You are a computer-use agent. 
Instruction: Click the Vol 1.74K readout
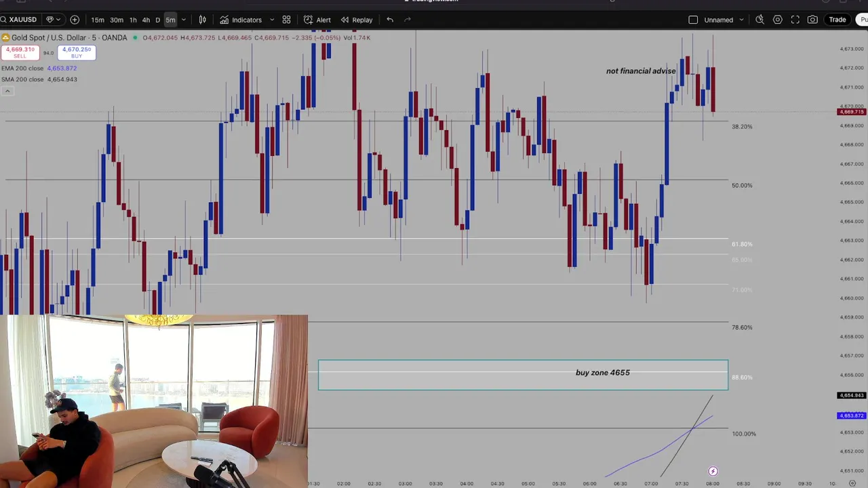(x=357, y=38)
